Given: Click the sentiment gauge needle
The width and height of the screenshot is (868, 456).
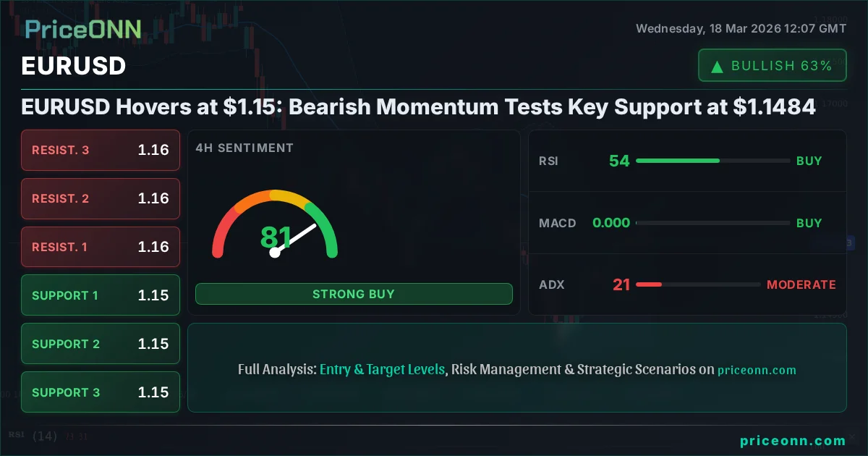Looking at the screenshot, I should [297, 239].
